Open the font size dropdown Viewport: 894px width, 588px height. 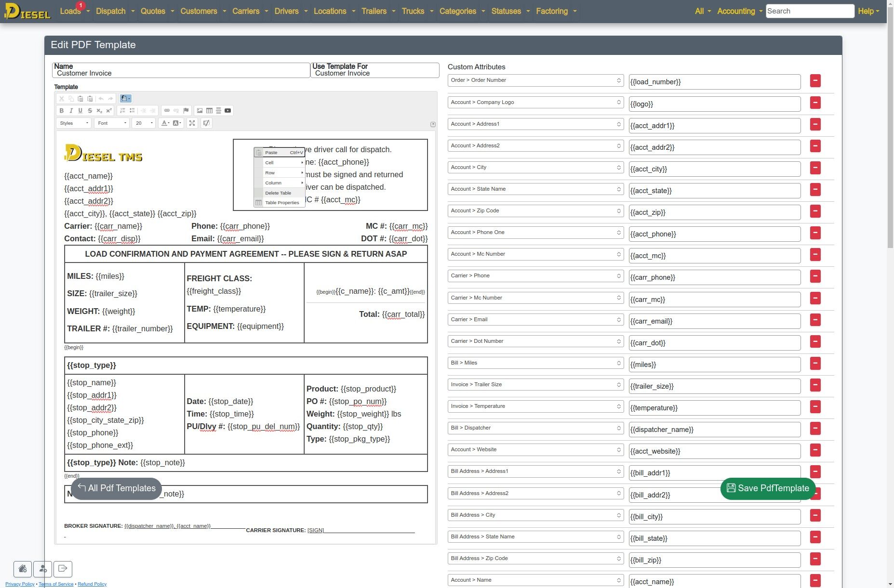(x=144, y=123)
